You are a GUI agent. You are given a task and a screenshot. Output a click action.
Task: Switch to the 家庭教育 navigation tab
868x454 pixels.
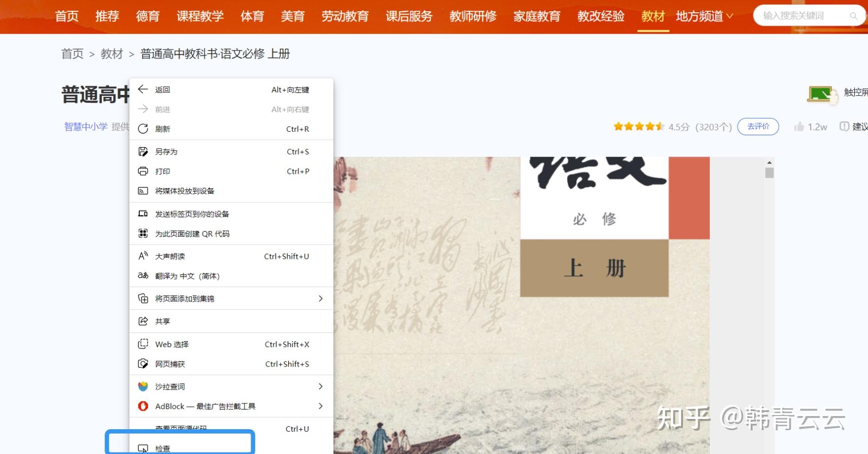(x=537, y=16)
